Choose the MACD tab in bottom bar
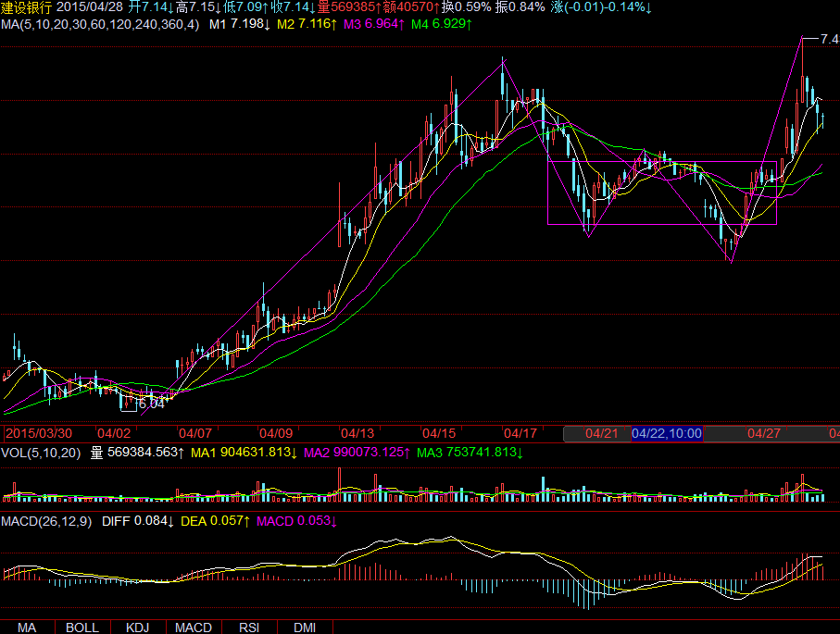840x634 pixels. pos(194,628)
